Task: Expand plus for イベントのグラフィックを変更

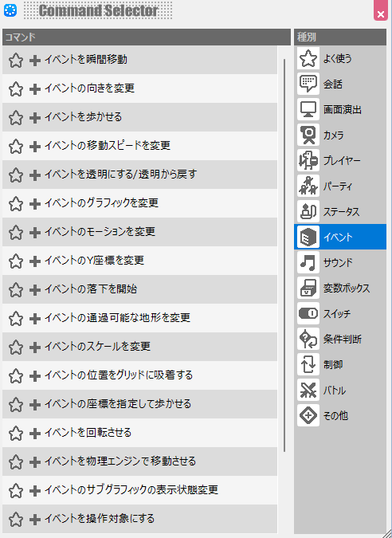Action: 34,204
